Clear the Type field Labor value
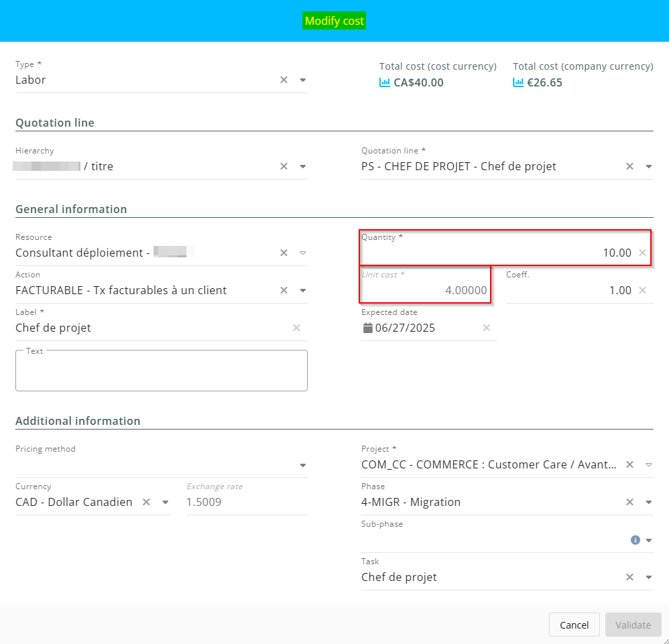 point(284,80)
